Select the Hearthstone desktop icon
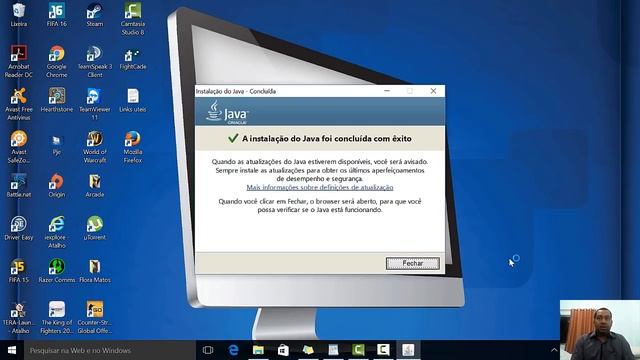This screenshot has width=640, height=360. point(56,100)
